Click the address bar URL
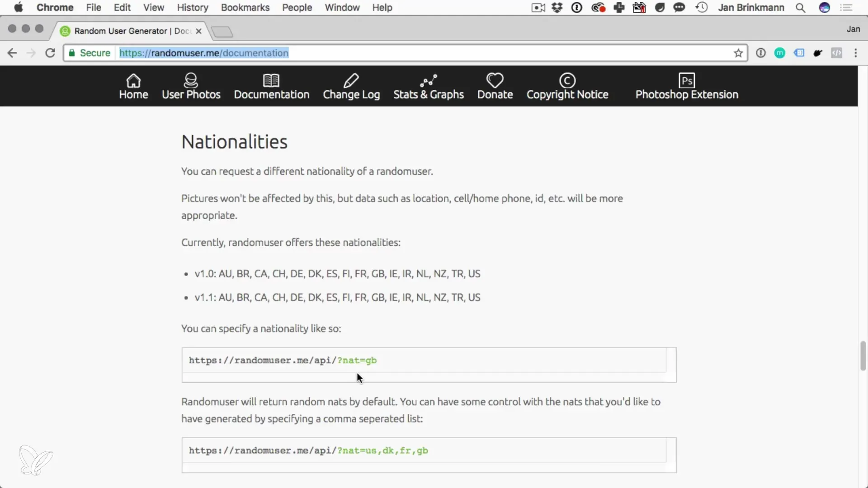The image size is (868, 488). [x=204, y=53]
